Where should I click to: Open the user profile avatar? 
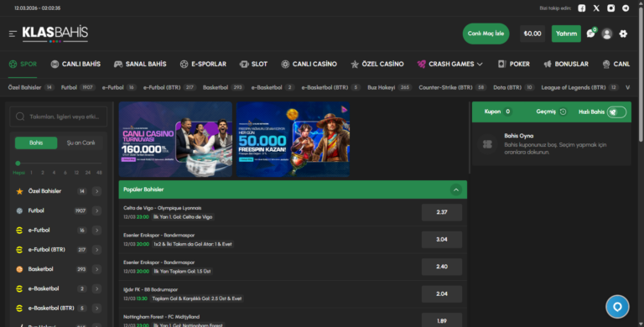pyautogui.click(x=606, y=34)
